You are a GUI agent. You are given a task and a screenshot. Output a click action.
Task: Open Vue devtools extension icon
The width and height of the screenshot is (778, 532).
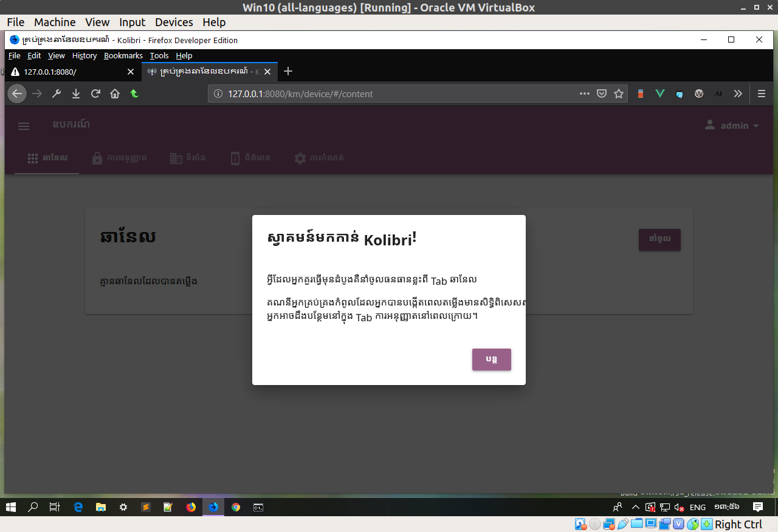[659, 94]
